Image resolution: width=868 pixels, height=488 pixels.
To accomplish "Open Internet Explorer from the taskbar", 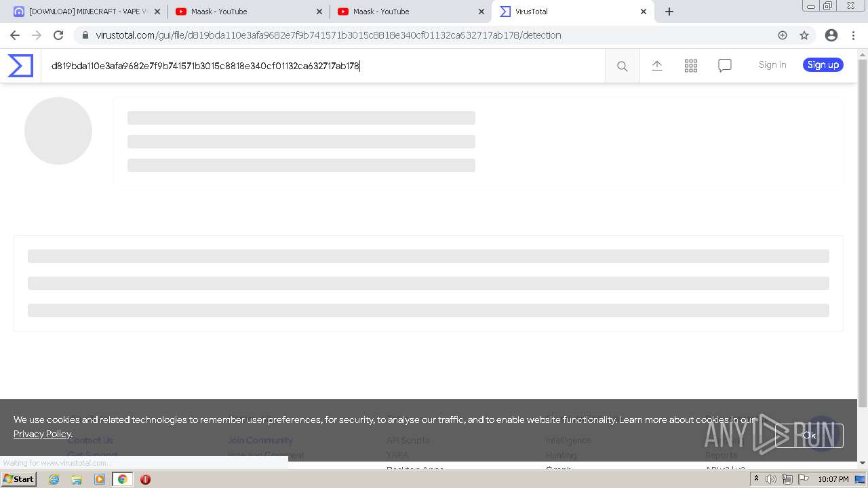I will point(54,479).
